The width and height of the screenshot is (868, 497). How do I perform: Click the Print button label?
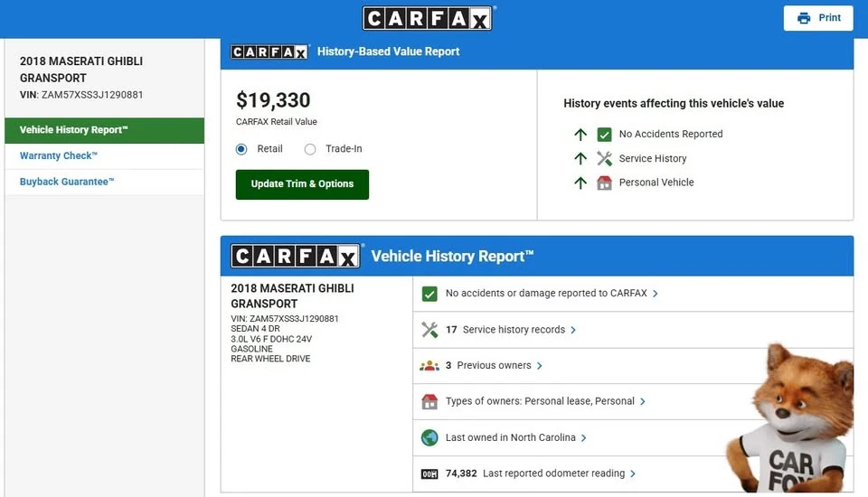(x=829, y=18)
